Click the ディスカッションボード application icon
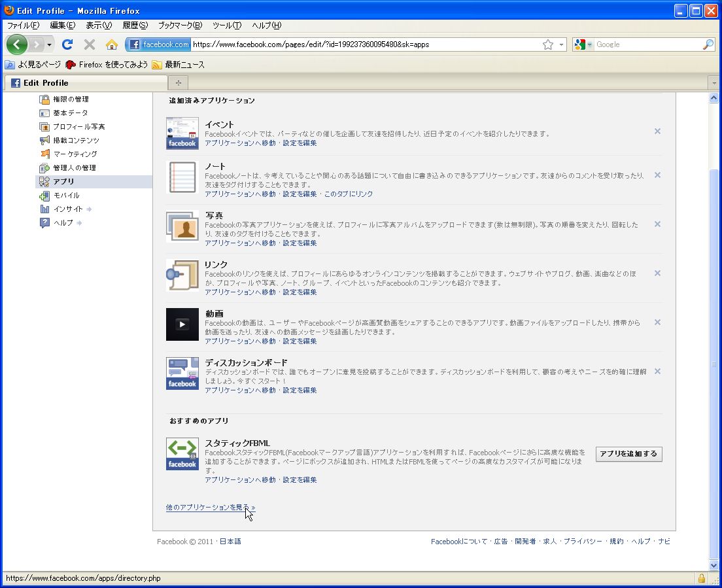 coord(182,373)
